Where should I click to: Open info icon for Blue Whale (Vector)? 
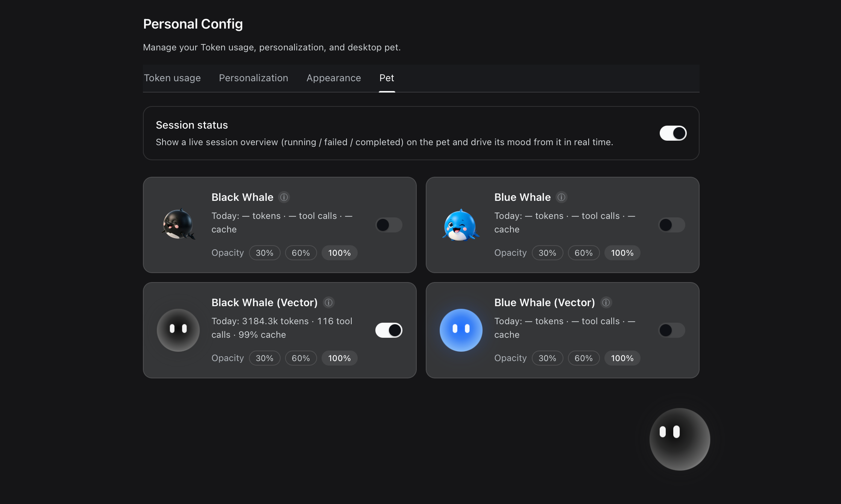click(x=606, y=302)
